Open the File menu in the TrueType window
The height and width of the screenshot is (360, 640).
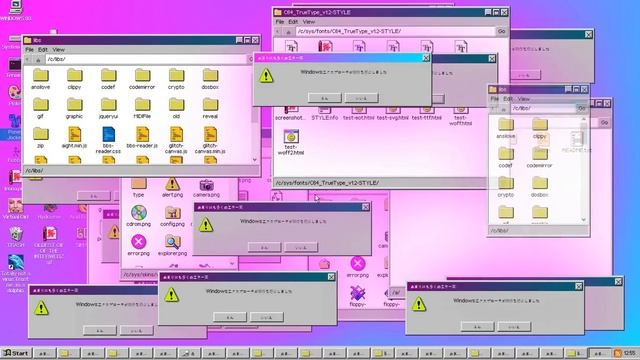(280, 22)
